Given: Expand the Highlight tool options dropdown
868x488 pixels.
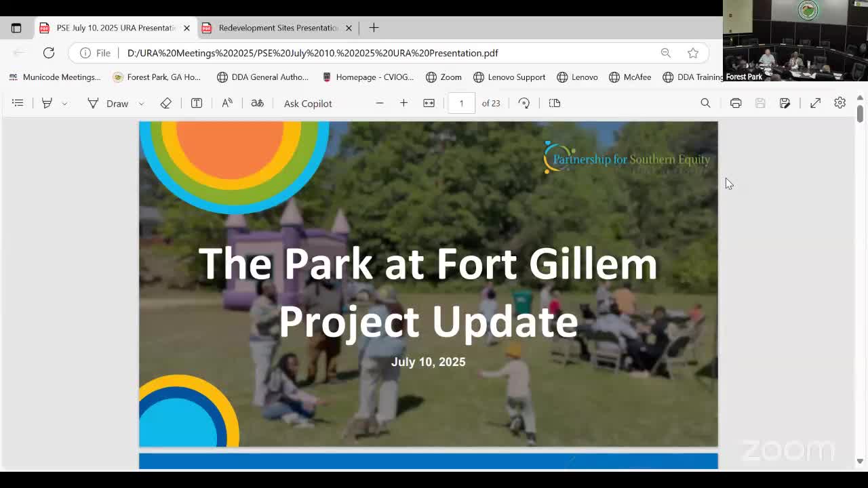Looking at the screenshot, I should pyautogui.click(x=64, y=104).
